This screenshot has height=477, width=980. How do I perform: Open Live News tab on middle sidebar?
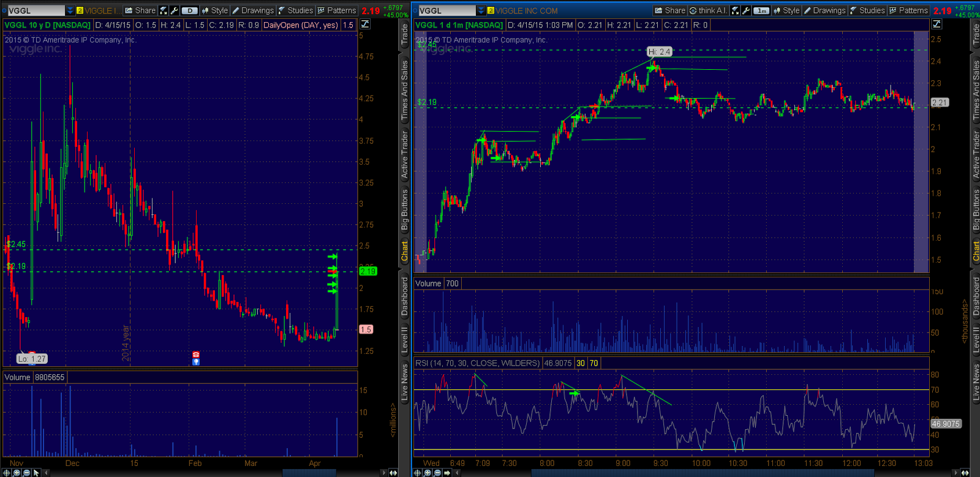pos(404,383)
